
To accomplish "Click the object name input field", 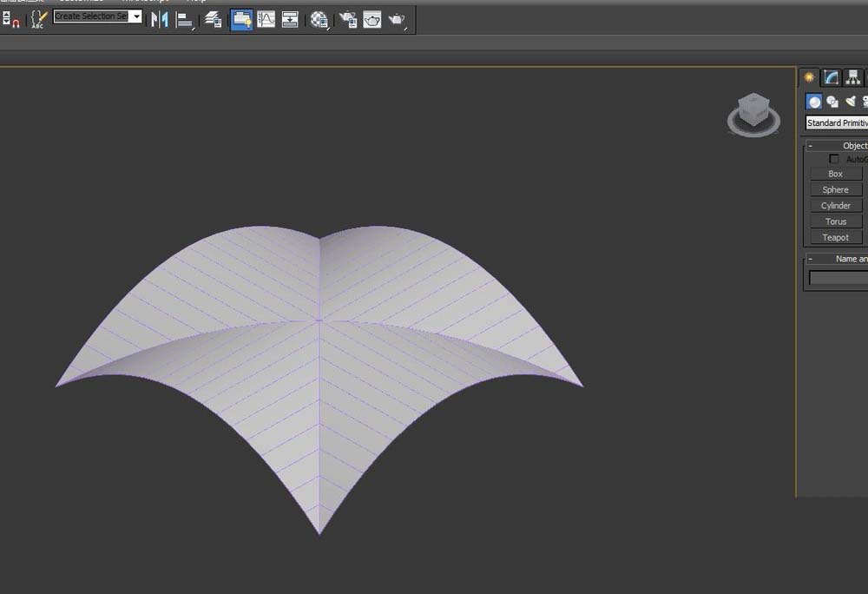I will point(838,277).
